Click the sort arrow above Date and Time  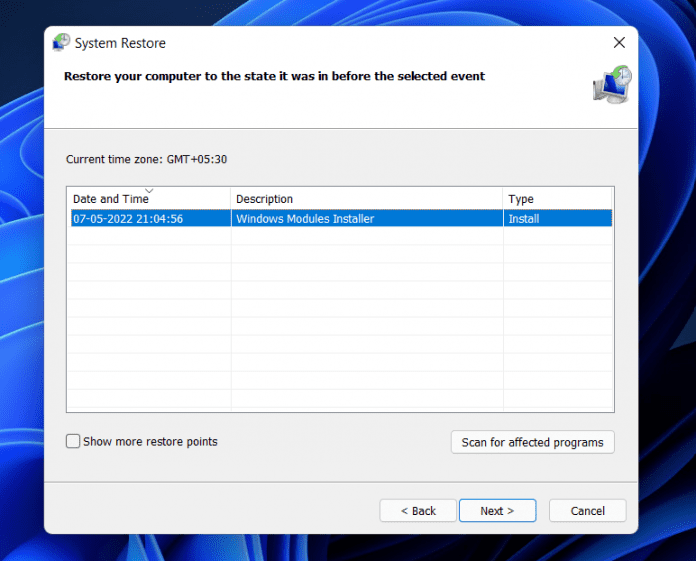point(149,190)
